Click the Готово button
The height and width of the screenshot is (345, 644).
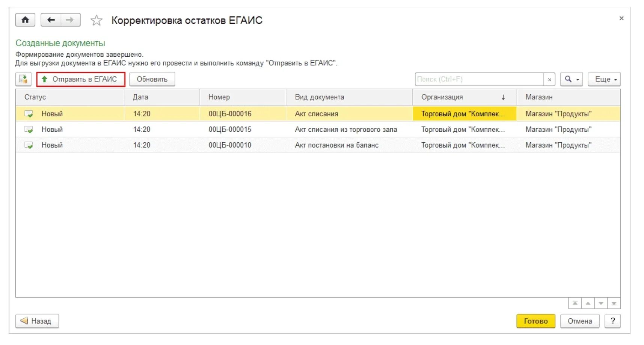click(536, 321)
